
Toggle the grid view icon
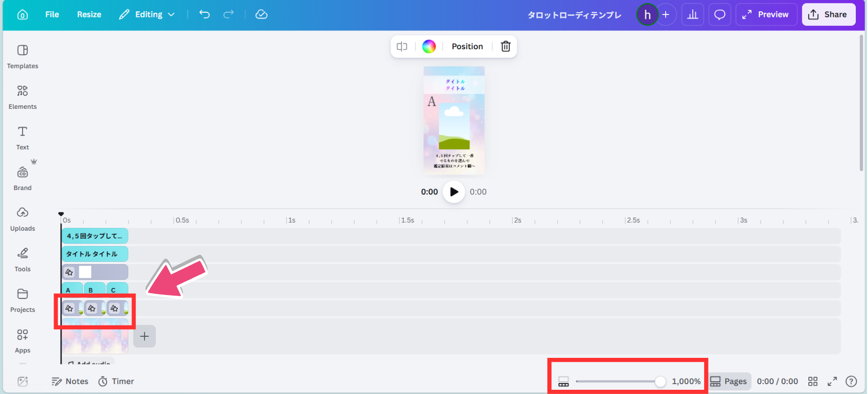[813, 381]
